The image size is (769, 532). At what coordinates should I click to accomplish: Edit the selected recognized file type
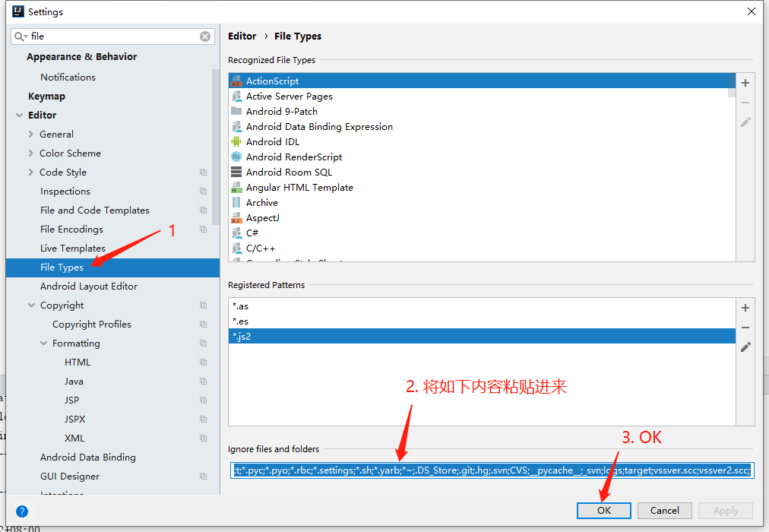[745, 122]
